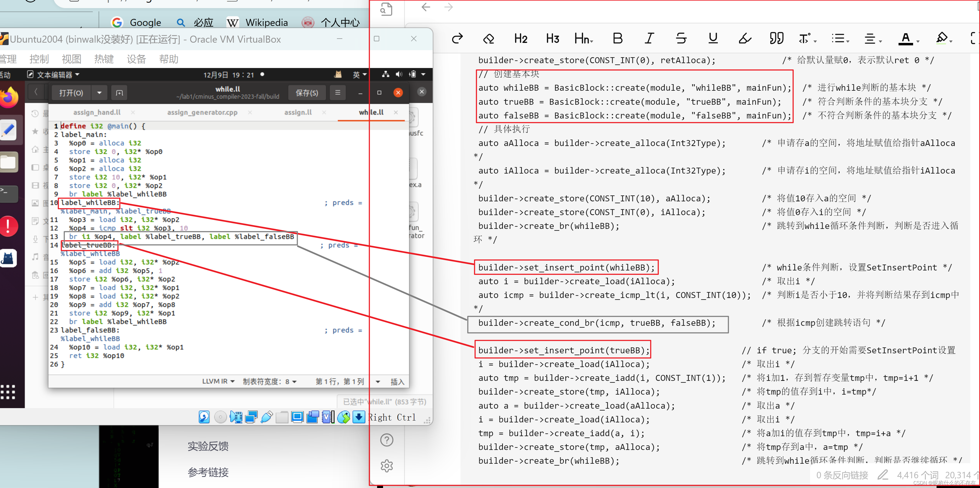The image size is (980, 488).
Task: Switch to assign_hand.ll tab
Action: click(x=97, y=112)
